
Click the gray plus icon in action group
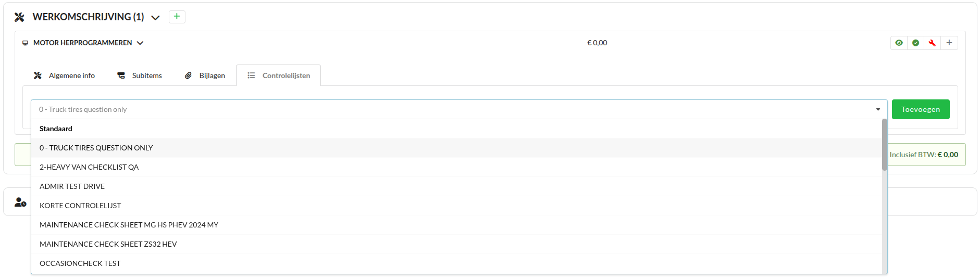[x=949, y=43]
